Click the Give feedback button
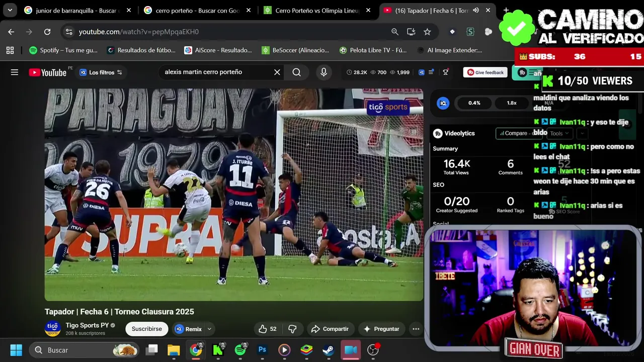Viewport: 644px width, 362px height. tap(485, 72)
